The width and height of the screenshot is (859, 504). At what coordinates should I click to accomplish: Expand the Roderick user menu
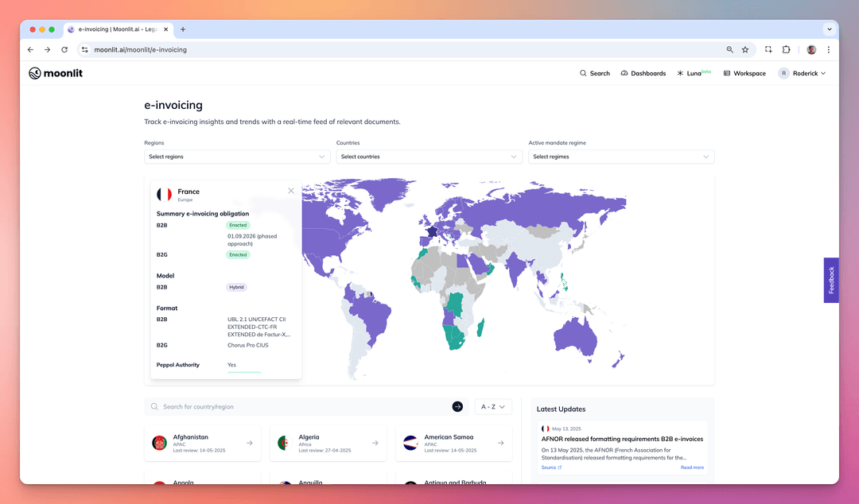point(802,73)
